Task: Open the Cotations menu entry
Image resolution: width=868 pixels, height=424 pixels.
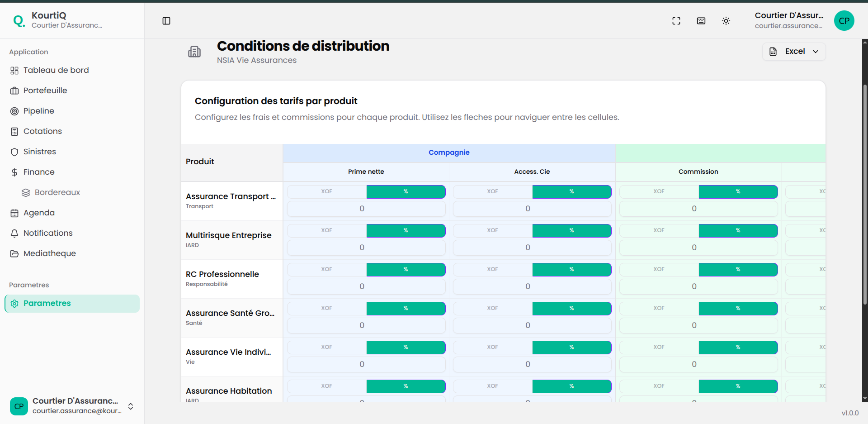Action: 42,131
